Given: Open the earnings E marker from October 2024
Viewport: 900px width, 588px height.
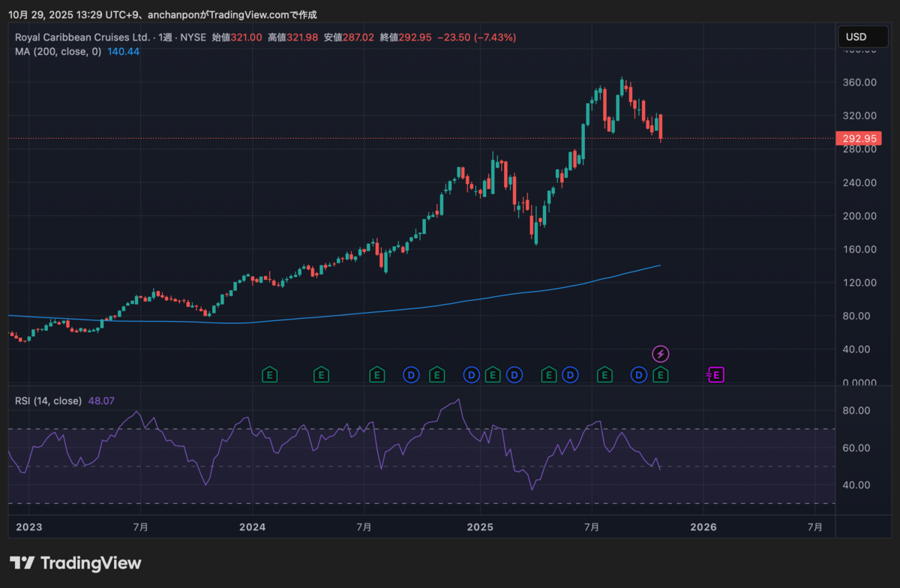Looking at the screenshot, I should click(436, 373).
